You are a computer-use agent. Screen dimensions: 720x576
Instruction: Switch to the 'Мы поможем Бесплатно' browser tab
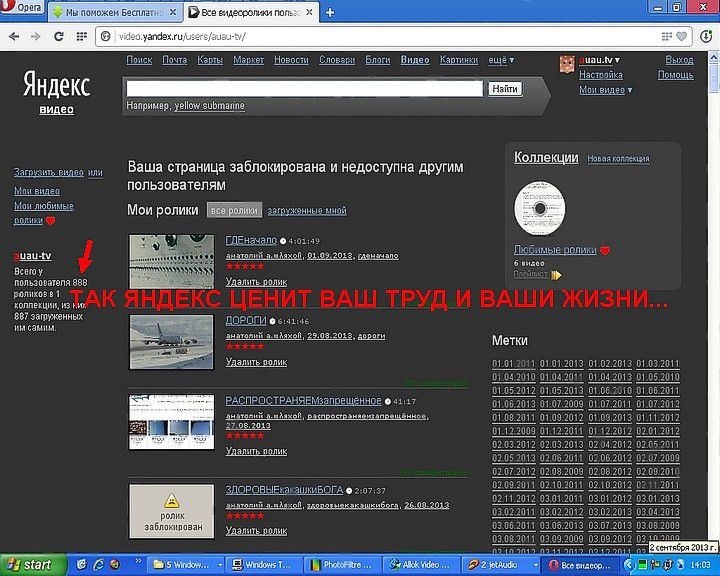pyautogui.click(x=115, y=12)
